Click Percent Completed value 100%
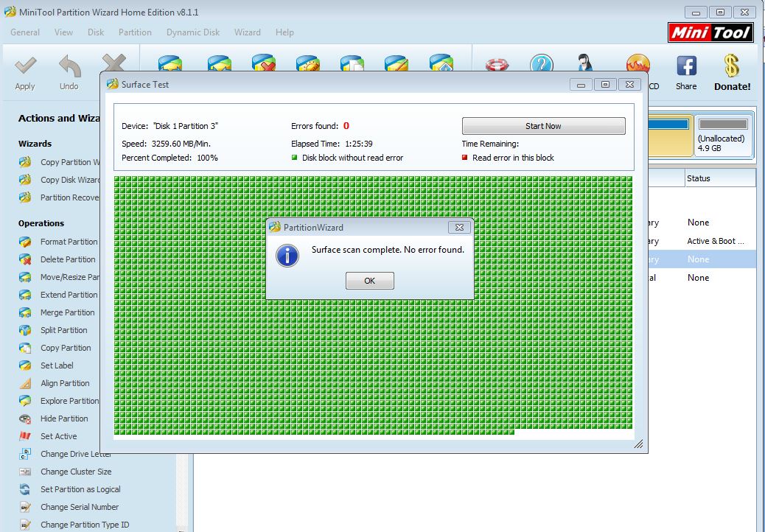 (x=207, y=158)
